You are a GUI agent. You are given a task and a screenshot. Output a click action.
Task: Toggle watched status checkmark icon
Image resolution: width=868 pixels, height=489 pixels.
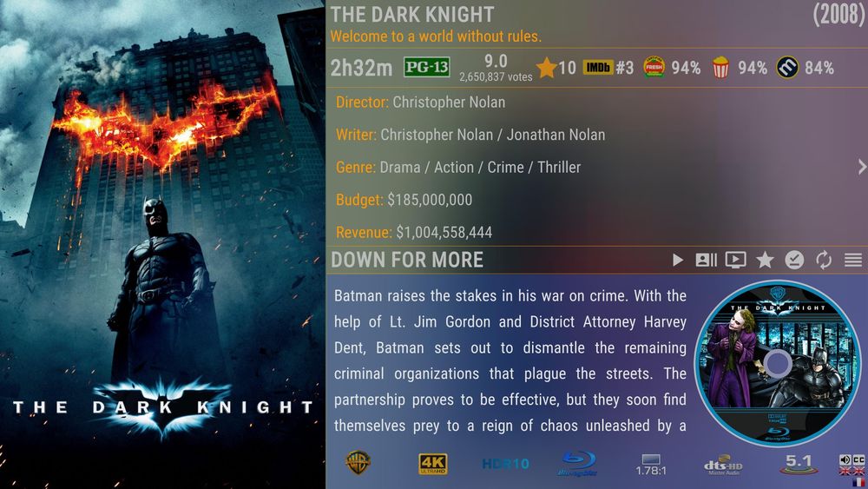point(794,260)
